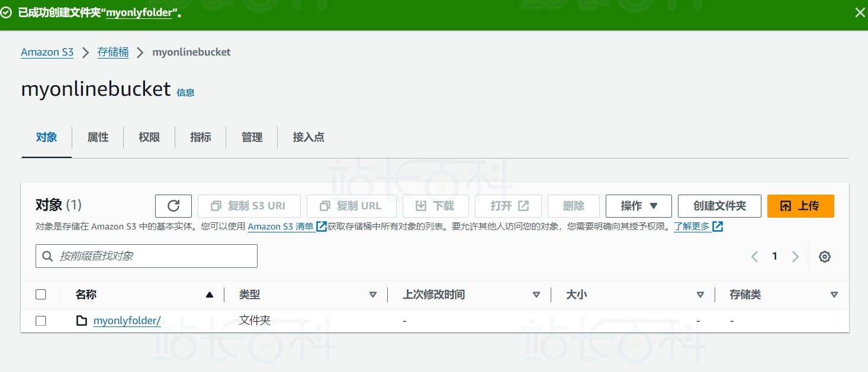Open the 管理 tab
Screen dimensions: 868x372
click(252, 137)
